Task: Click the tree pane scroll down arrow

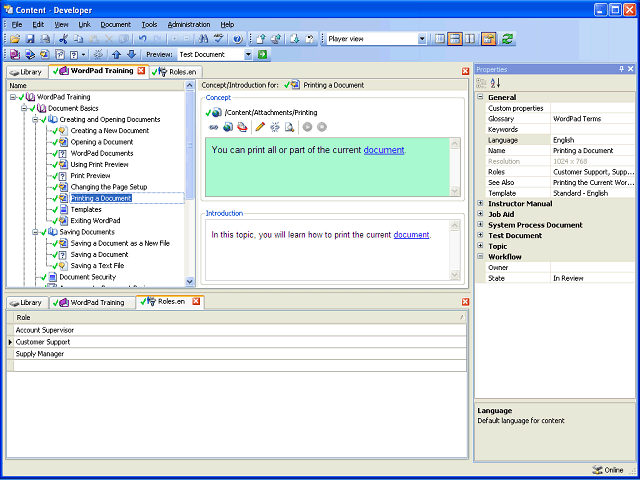Action: (x=189, y=281)
